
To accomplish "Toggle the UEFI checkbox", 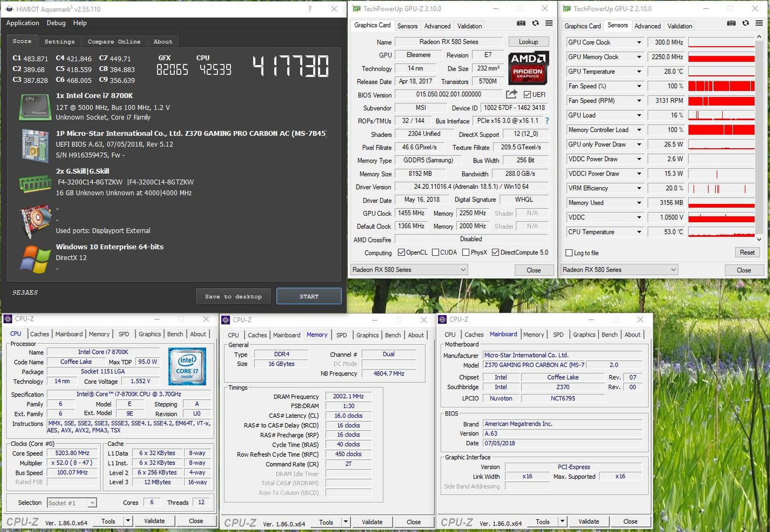I will coord(527,95).
